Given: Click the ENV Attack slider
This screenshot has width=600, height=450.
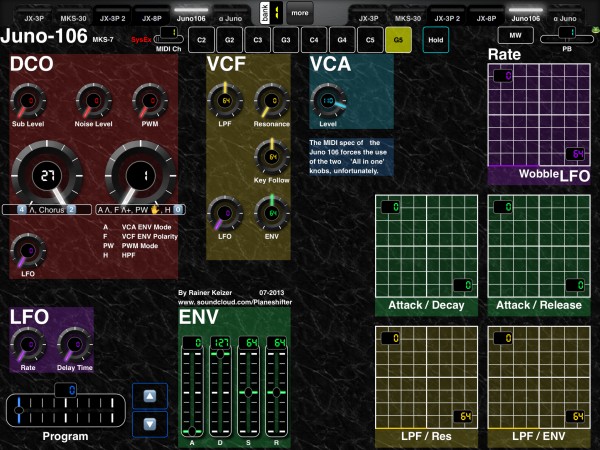Looking at the screenshot, I should 192,387.
